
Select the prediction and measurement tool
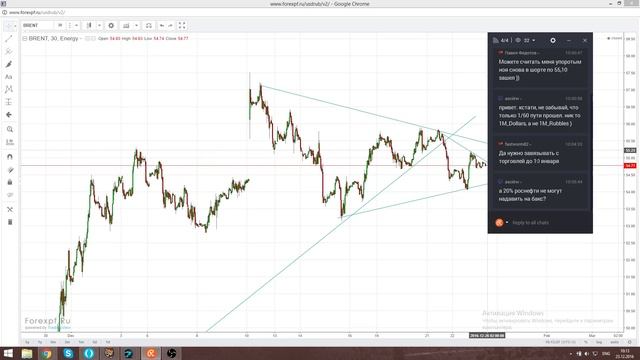(9, 102)
